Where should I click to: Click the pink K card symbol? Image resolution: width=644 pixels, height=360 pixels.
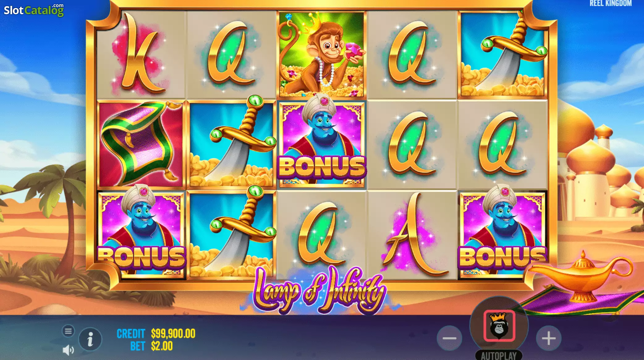point(141,54)
